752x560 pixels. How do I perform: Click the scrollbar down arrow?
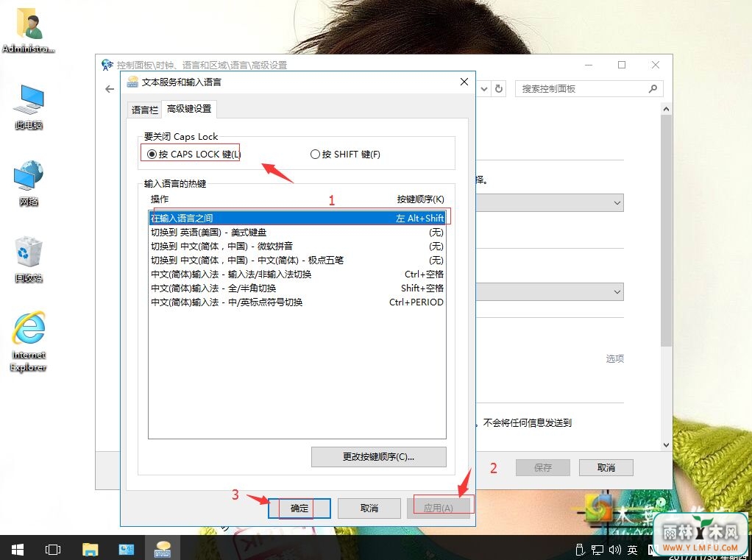(x=666, y=445)
